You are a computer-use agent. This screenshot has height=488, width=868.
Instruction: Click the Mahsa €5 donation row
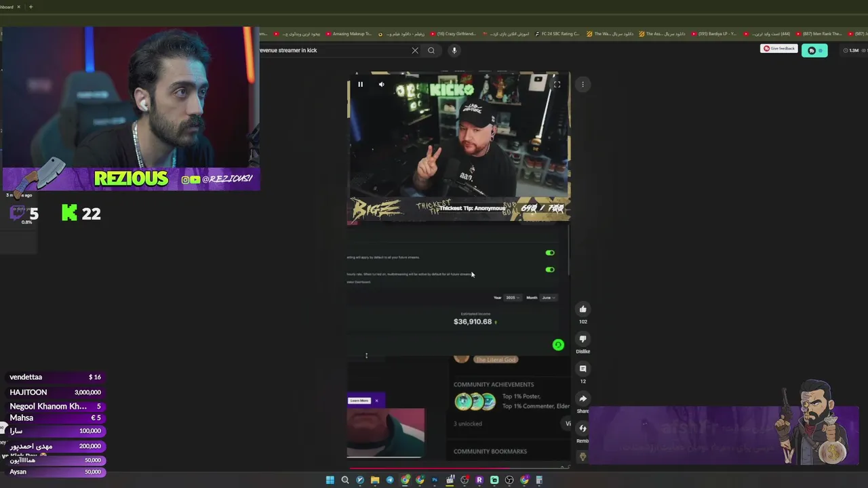[x=55, y=418]
